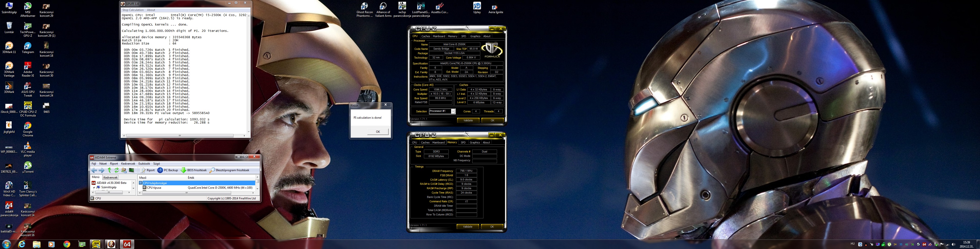
Task: Select CPUID CPU-Z OC Formula shortcut
Action: (28, 110)
